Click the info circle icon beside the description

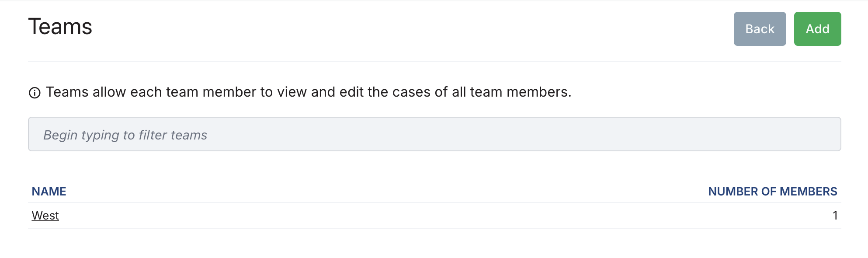click(35, 93)
